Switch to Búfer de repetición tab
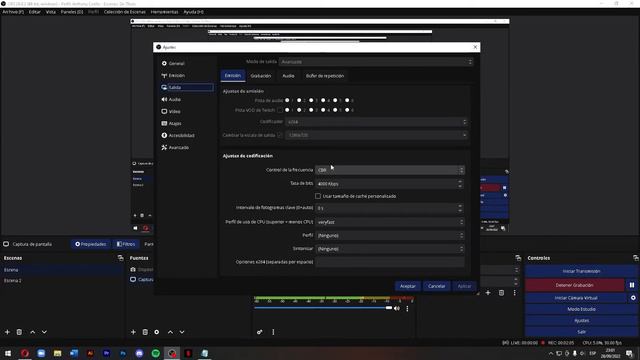 point(325,76)
